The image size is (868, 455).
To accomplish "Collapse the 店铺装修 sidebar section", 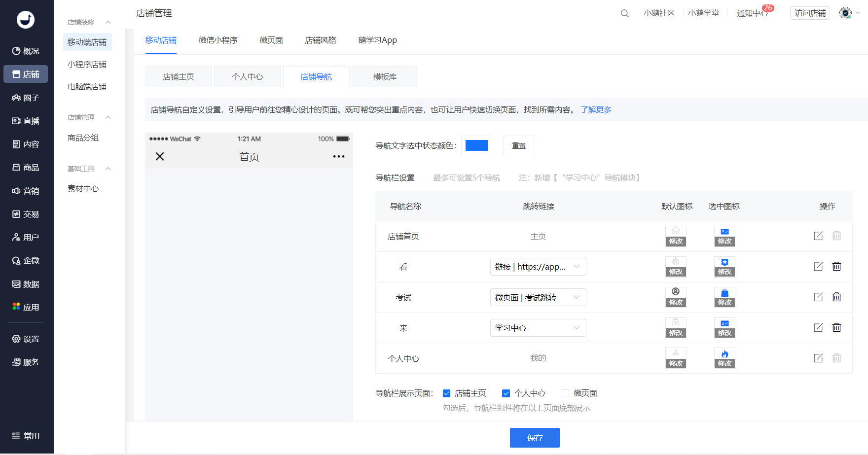I will (108, 22).
